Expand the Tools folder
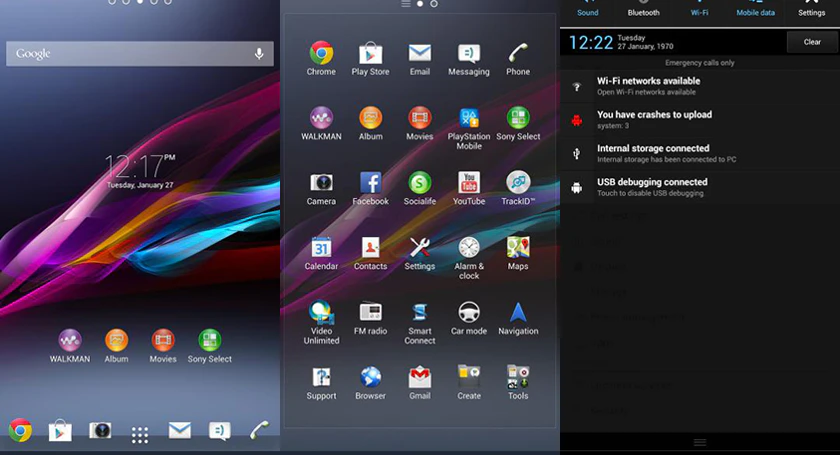This screenshot has height=455, width=840. 518,383
